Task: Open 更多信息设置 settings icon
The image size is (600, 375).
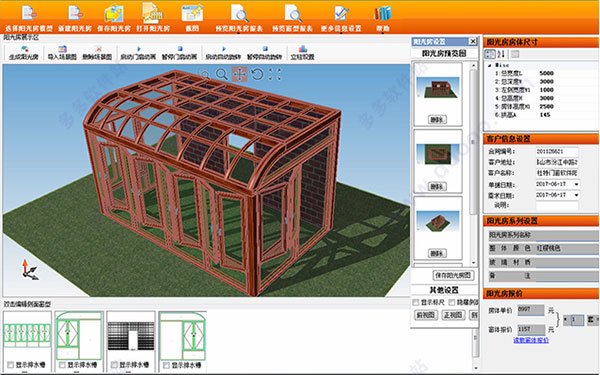Action: click(x=341, y=17)
